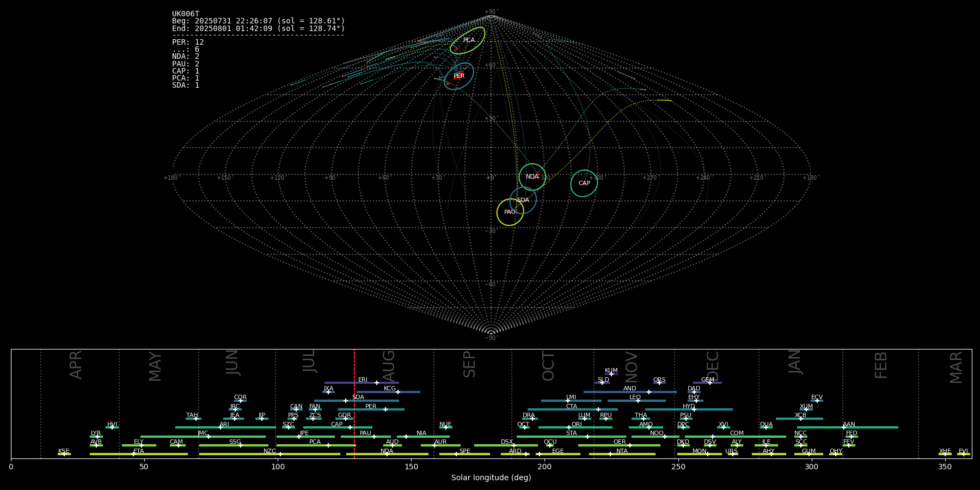980x490 pixels.
Task: Click the HYD shower bar in timeline
Action: pyautogui.click(x=689, y=409)
